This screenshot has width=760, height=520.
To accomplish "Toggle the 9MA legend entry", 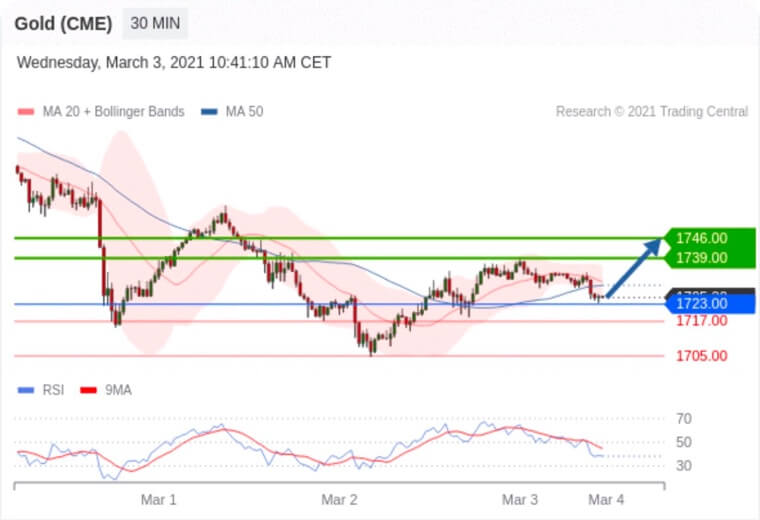I will point(118,390).
